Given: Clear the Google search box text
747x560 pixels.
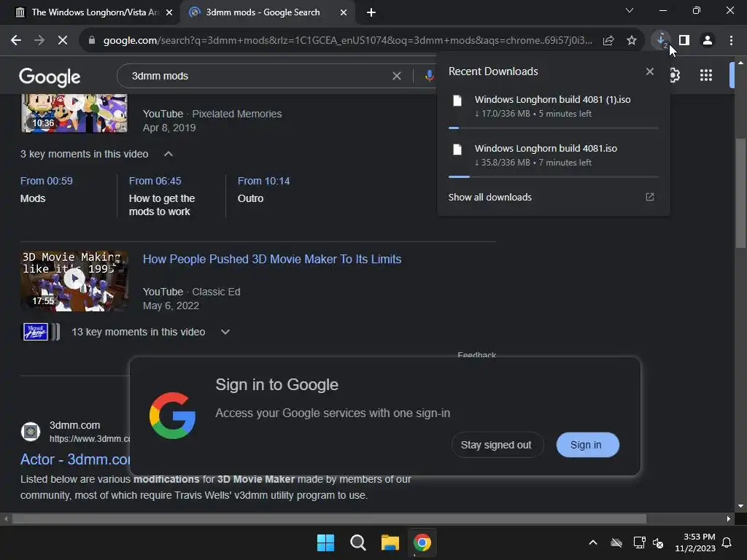Looking at the screenshot, I should (x=396, y=76).
